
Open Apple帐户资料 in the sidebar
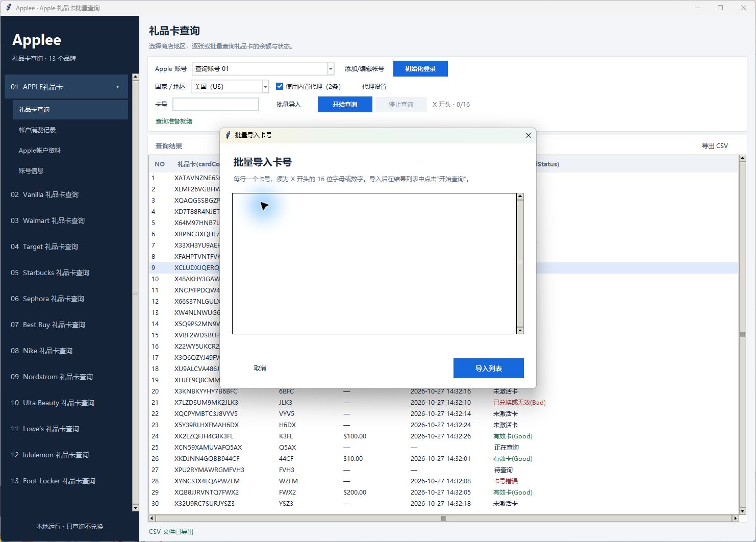pyautogui.click(x=40, y=151)
